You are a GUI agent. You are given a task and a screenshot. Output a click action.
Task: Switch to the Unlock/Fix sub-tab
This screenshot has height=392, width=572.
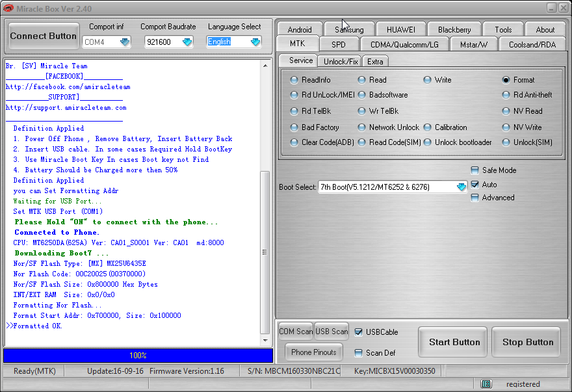[341, 61]
